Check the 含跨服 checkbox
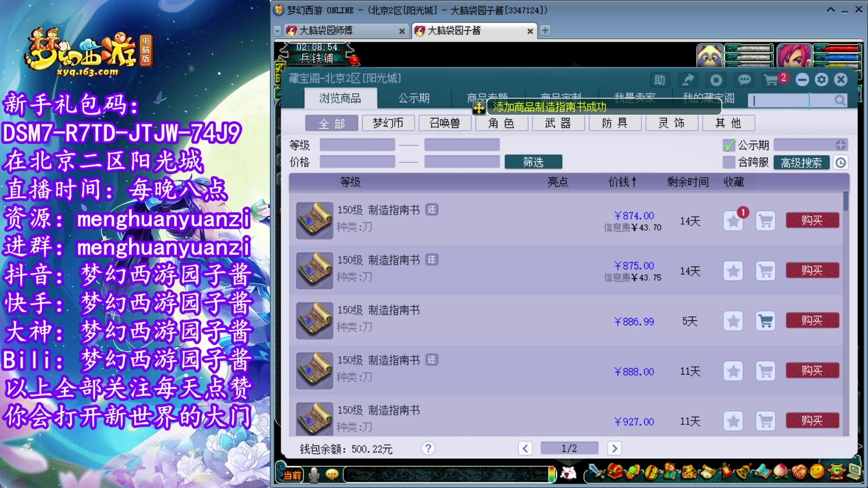 (729, 162)
